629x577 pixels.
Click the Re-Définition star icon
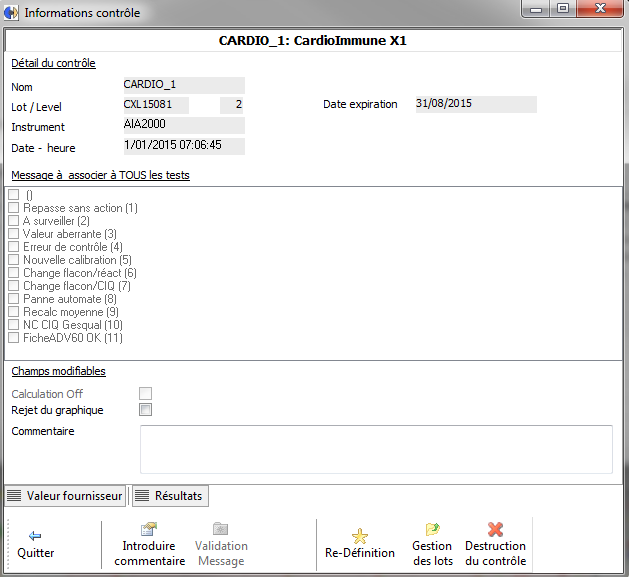[x=359, y=536]
